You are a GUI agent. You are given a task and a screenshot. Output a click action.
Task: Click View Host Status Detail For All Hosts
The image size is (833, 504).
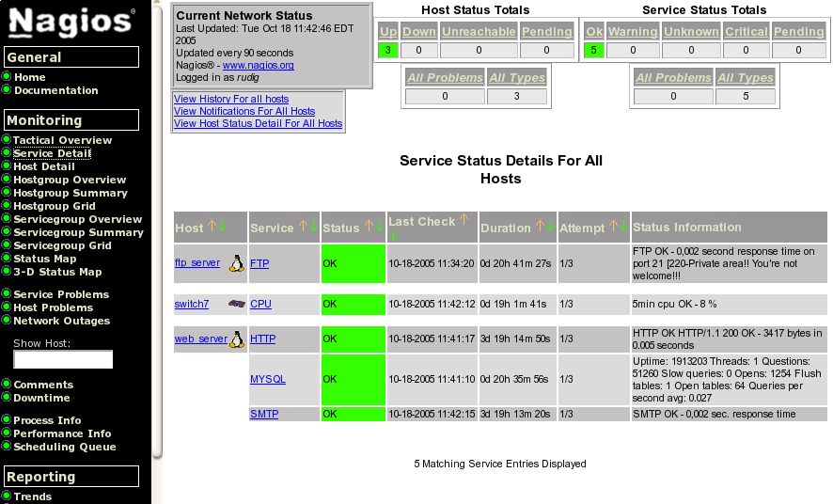pyautogui.click(x=259, y=123)
